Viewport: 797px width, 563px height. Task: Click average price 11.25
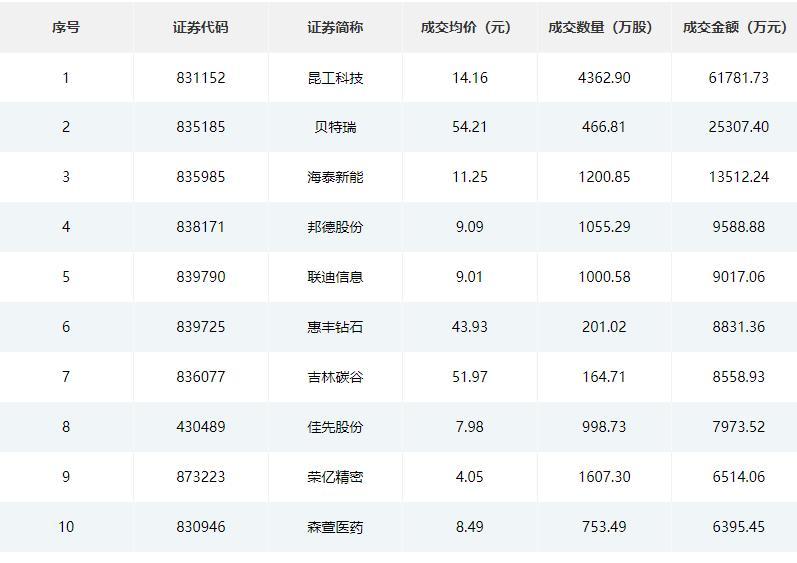(470, 177)
